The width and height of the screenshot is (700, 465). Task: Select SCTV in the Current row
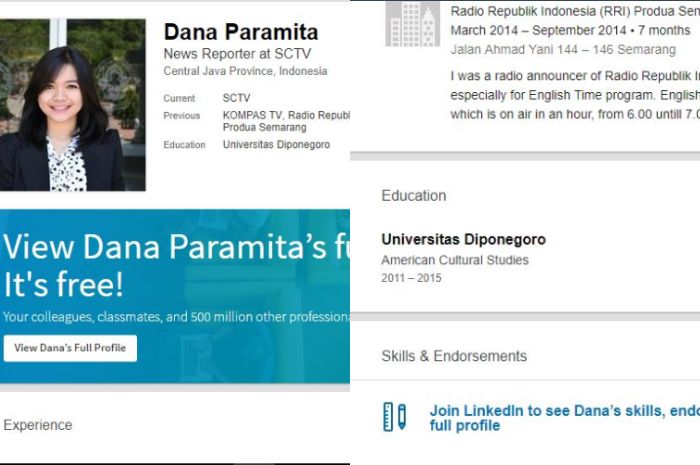[x=237, y=99]
